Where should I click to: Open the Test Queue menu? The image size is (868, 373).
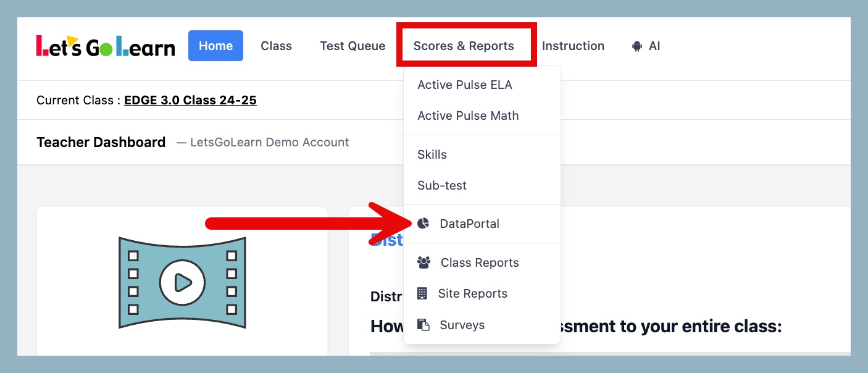pos(353,46)
